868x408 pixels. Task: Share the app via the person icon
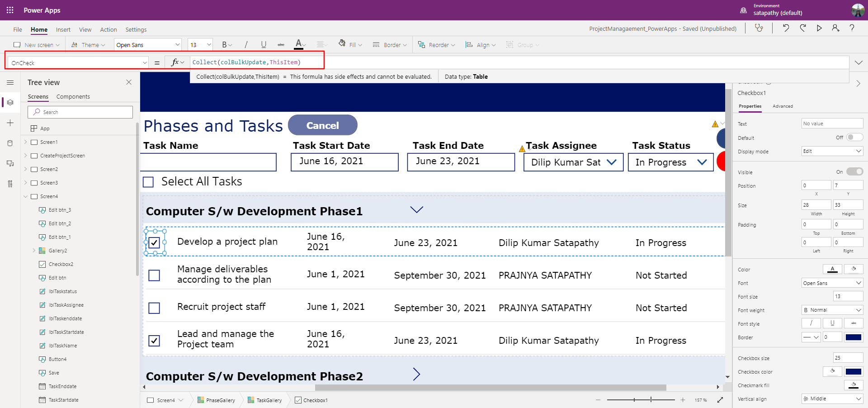(835, 28)
